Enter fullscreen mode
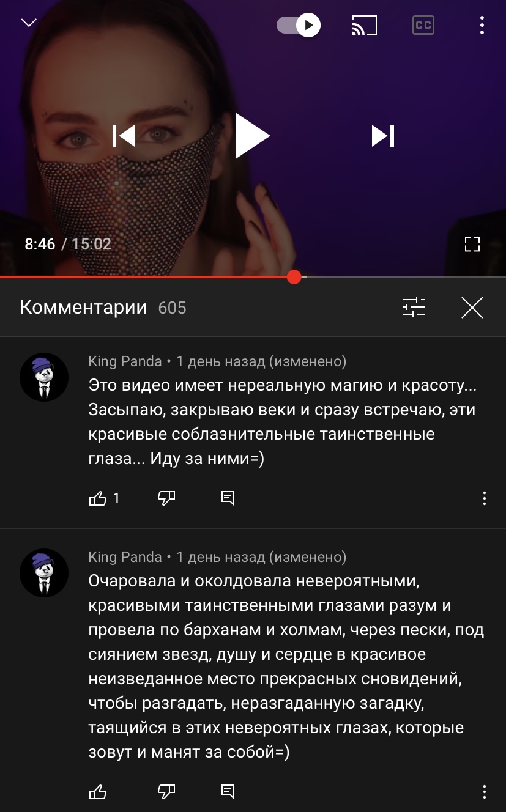 (472, 245)
